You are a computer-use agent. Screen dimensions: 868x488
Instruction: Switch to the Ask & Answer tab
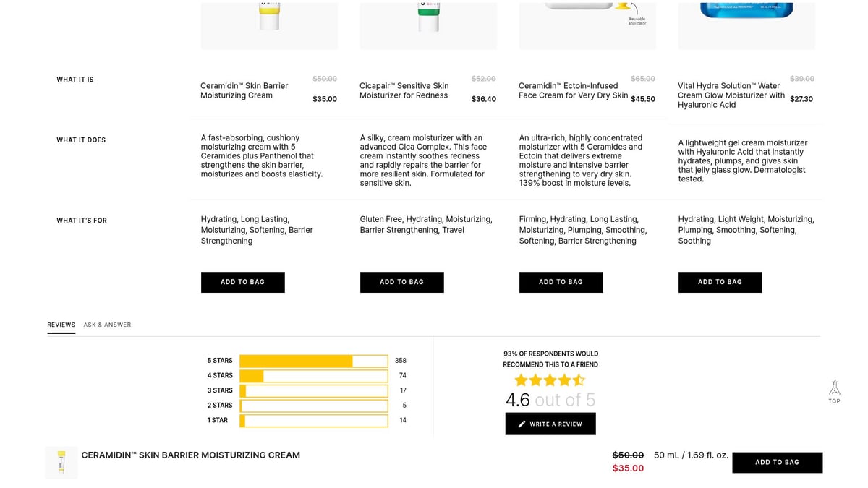[107, 325]
